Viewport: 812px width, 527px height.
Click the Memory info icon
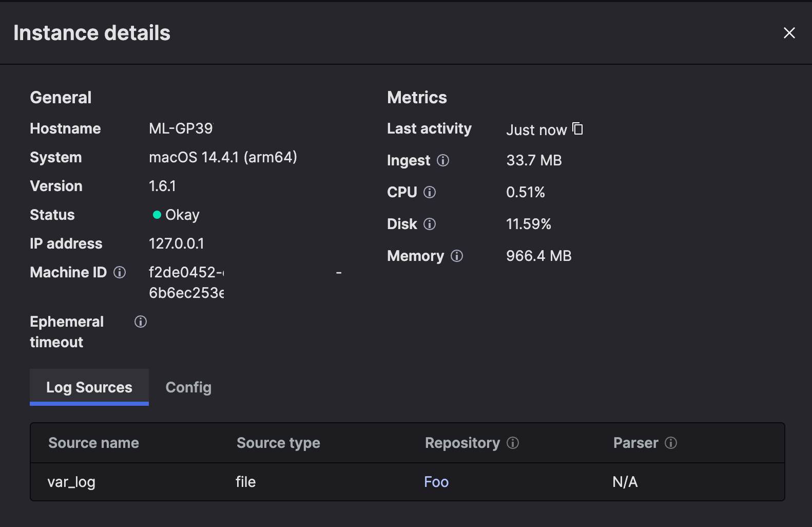tap(457, 256)
